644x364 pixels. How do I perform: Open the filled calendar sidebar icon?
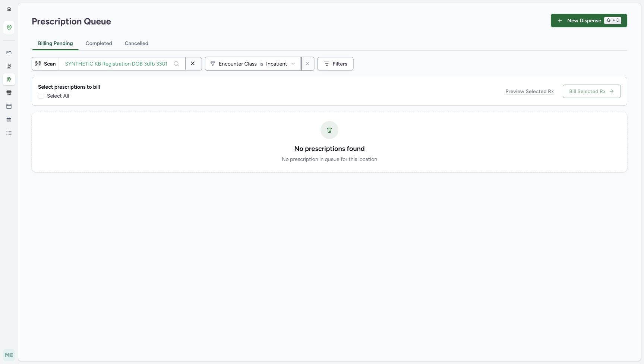tap(9, 120)
